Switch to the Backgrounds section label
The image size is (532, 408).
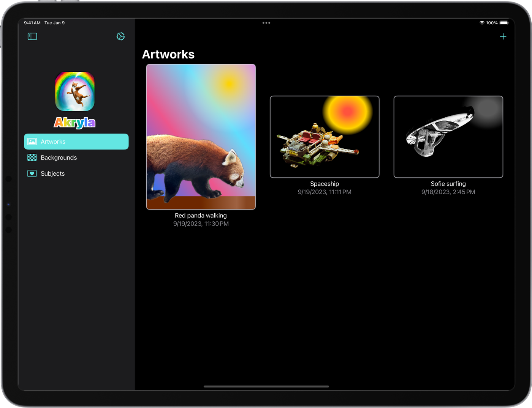tap(59, 158)
